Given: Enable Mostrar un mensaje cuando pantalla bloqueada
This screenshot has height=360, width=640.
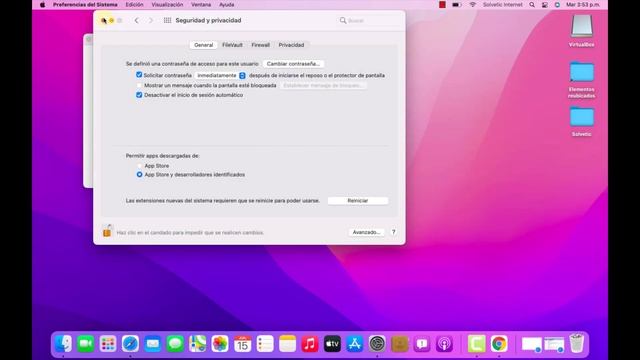Looking at the screenshot, I should [x=139, y=85].
